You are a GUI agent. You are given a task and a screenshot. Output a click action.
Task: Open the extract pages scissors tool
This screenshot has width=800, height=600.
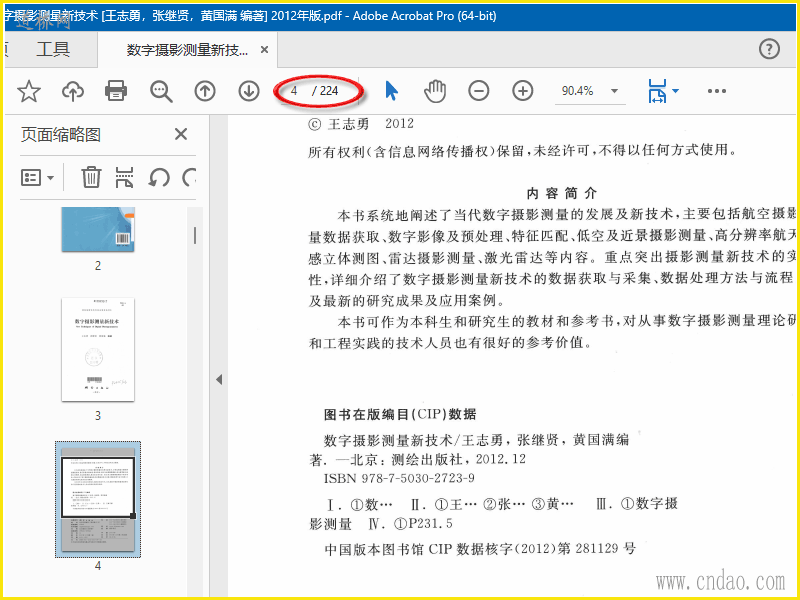[124, 177]
